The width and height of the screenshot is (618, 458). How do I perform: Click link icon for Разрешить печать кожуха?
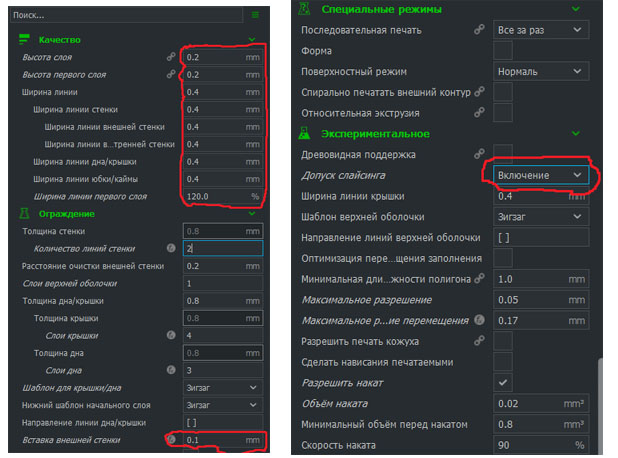[x=479, y=341]
